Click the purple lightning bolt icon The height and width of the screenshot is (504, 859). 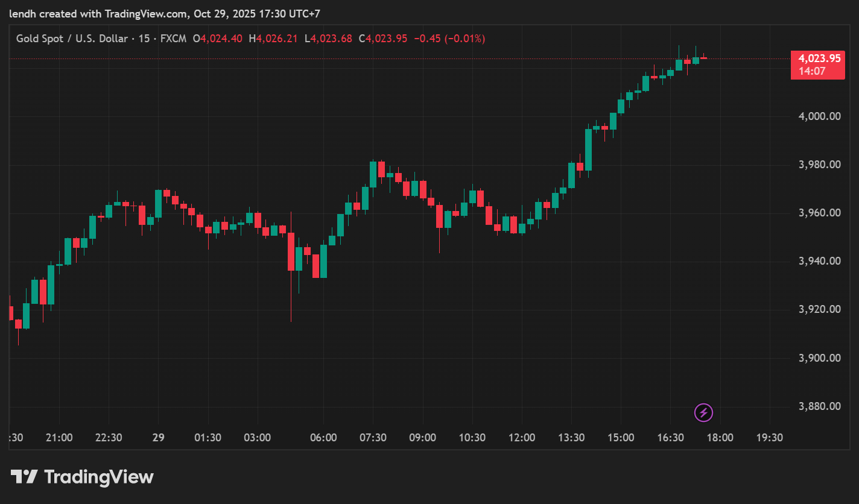(703, 413)
